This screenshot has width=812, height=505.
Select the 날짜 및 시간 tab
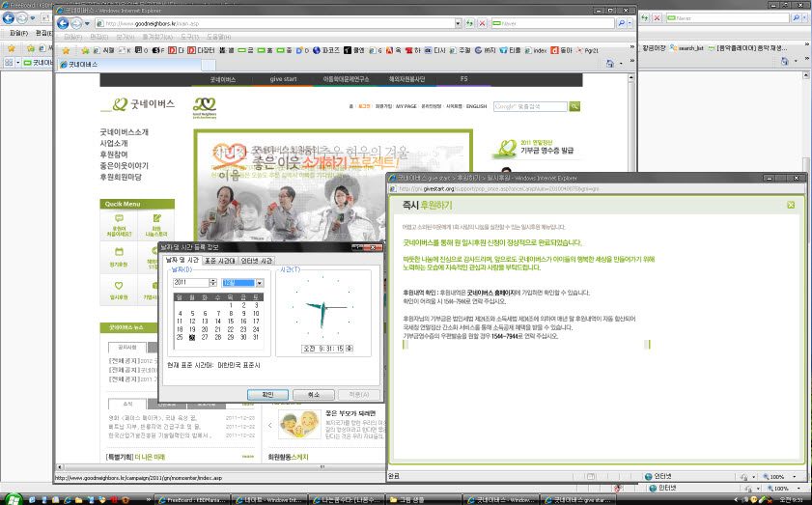point(182,260)
